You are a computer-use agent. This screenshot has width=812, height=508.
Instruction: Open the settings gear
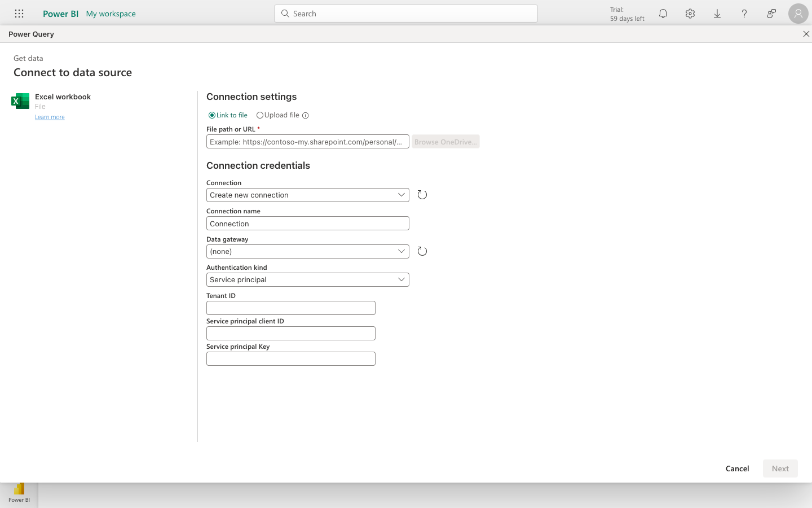coord(690,14)
